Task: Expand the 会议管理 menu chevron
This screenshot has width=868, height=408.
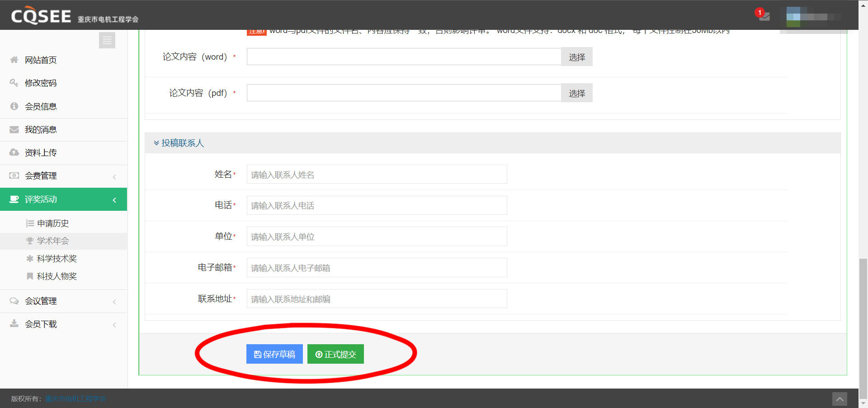Action: pyautogui.click(x=114, y=302)
